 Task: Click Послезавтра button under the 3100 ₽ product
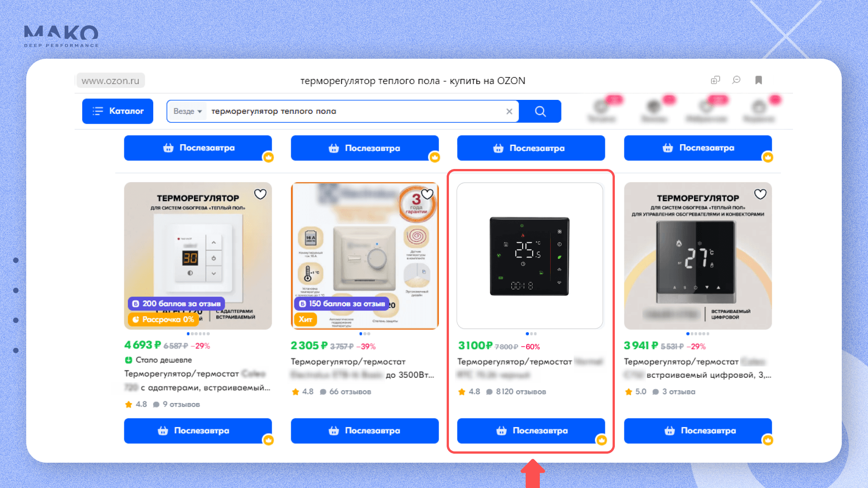(531, 431)
